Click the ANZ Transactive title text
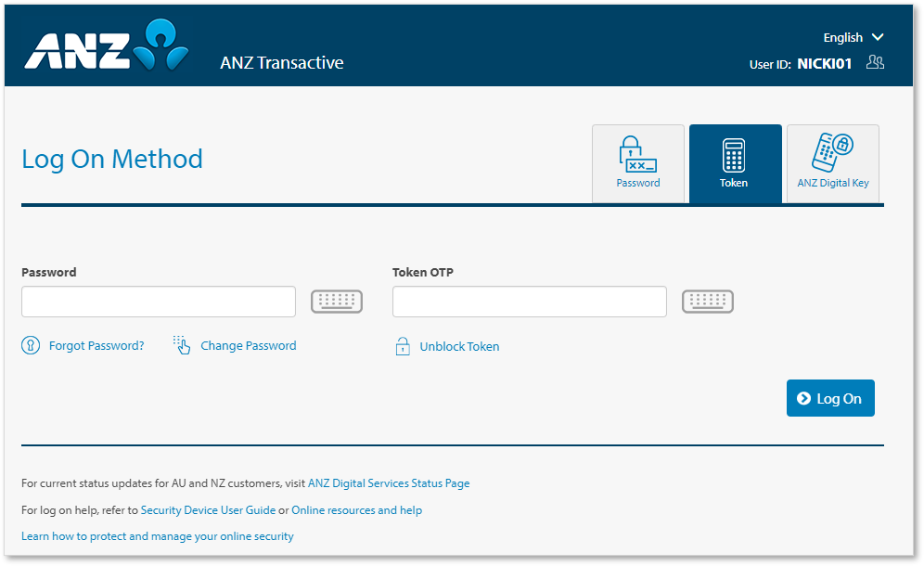The image size is (924, 566). (282, 62)
